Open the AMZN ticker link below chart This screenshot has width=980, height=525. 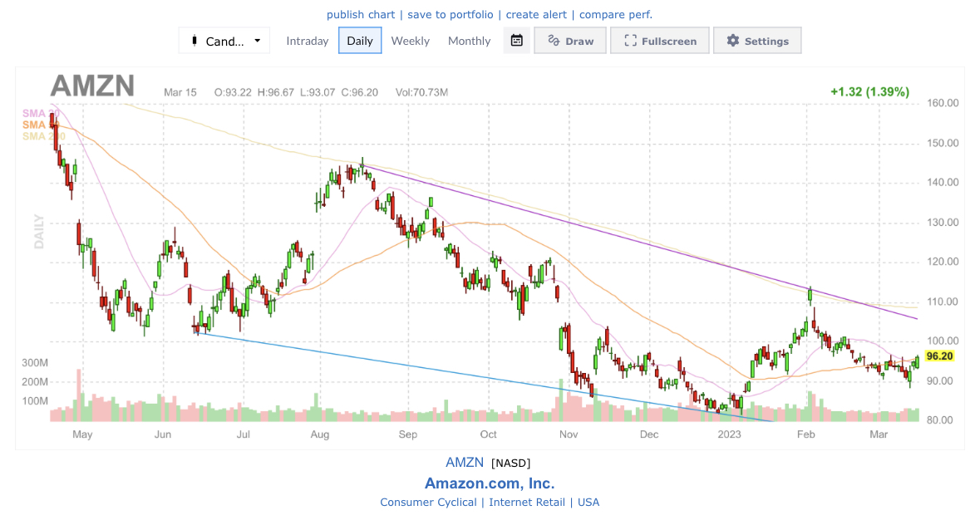[465, 463]
